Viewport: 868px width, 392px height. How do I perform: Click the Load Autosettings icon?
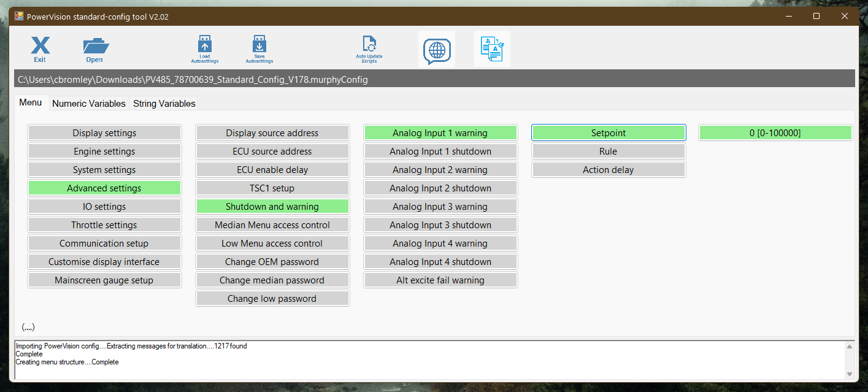[204, 49]
